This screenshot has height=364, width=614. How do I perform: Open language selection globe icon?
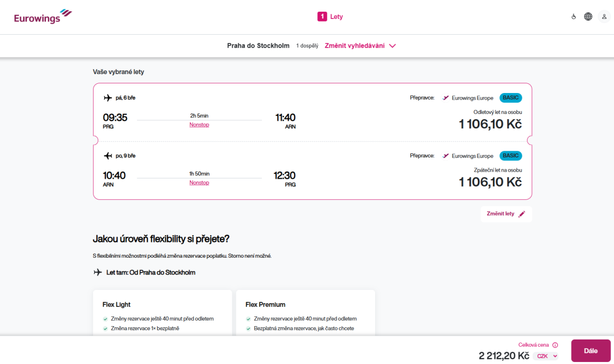pyautogui.click(x=588, y=17)
